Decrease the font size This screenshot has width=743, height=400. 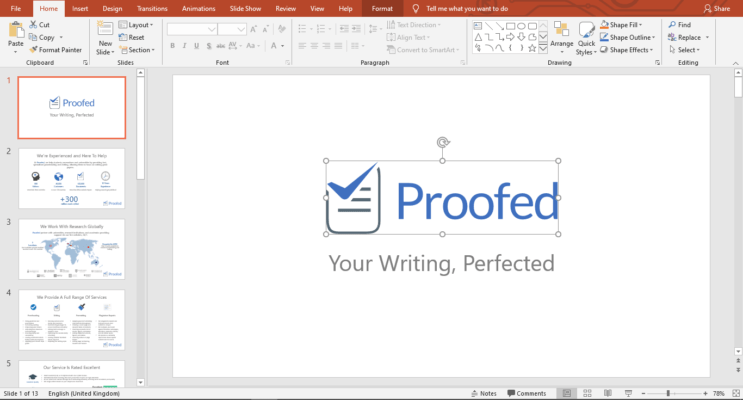[265, 29]
